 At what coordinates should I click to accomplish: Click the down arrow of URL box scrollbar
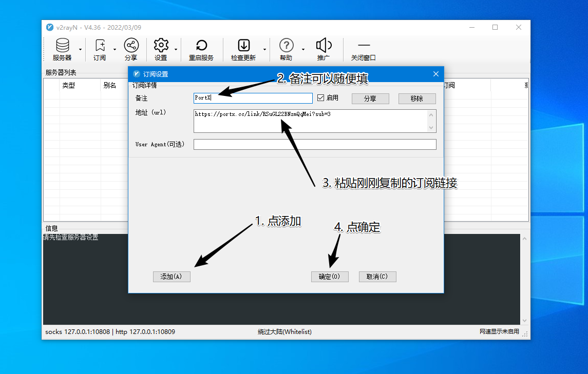(x=431, y=128)
